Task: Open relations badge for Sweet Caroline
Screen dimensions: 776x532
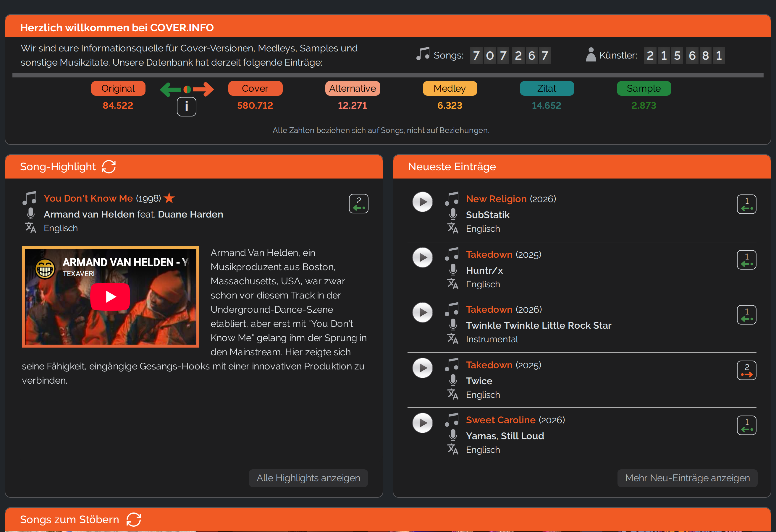Action: [x=747, y=425]
